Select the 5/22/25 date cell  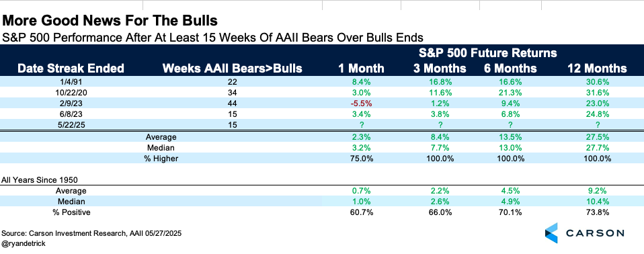(71, 125)
